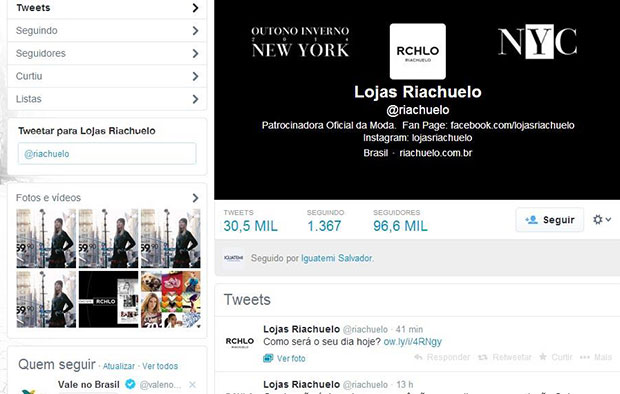This screenshot has width=620, height=394.
Task: Open the ow.ly/i/4RNgy link
Action: (x=412, y=341)
